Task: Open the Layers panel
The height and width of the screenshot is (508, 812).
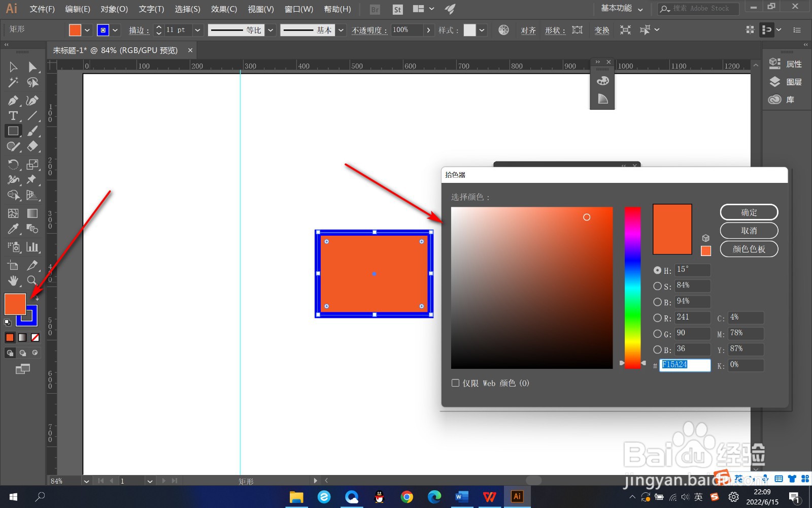Action: click(x=786, y=82)
